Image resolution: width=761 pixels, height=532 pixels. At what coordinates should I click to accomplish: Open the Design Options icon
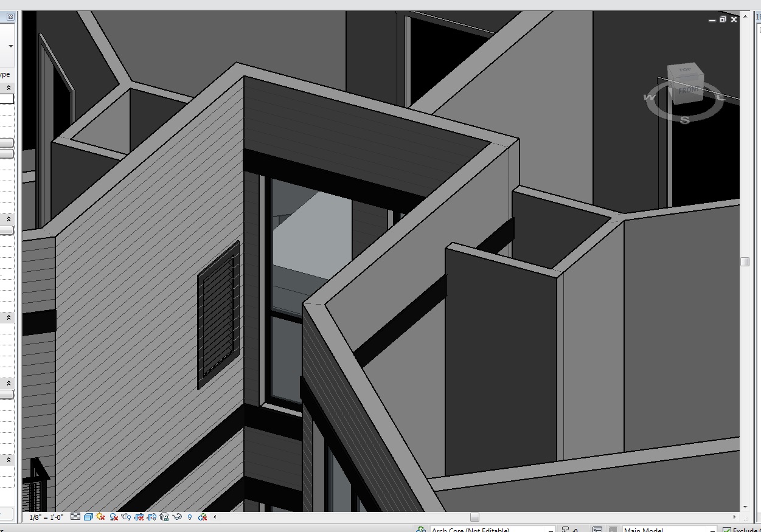597,529
